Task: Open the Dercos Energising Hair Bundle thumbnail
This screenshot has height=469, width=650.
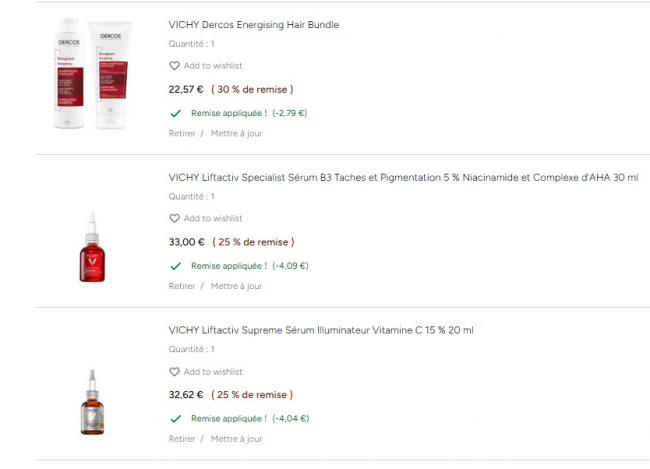Action: (93, 73)
